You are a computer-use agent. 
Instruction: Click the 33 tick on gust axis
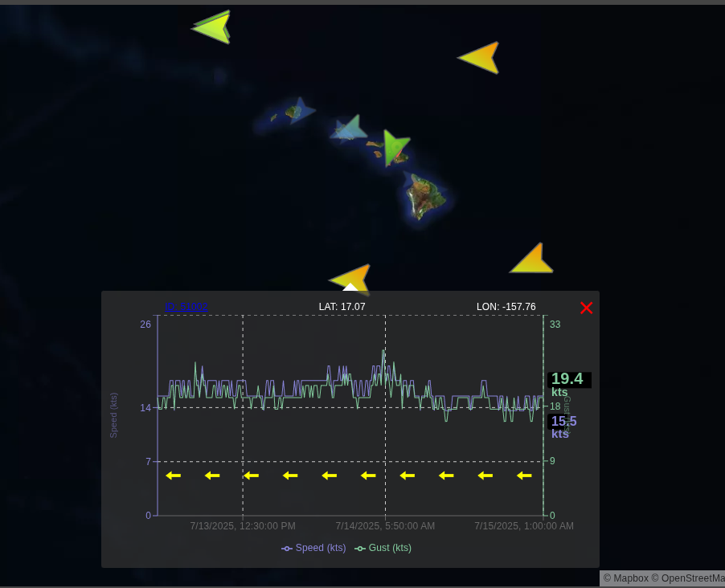coord(555,325)
